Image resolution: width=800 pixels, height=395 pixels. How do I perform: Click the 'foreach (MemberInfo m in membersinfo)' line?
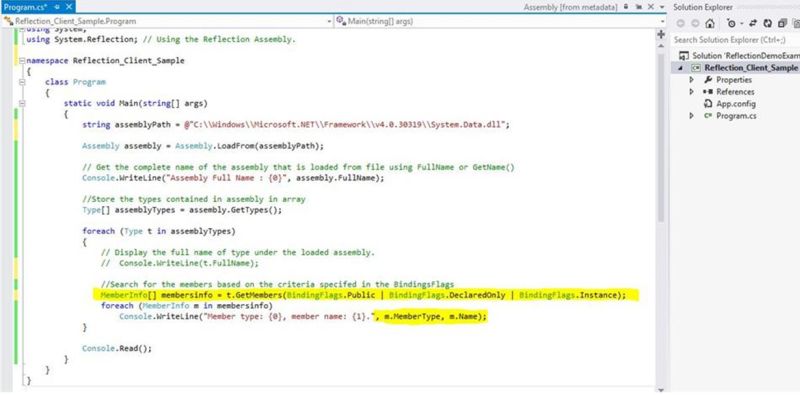coord(187,306)
